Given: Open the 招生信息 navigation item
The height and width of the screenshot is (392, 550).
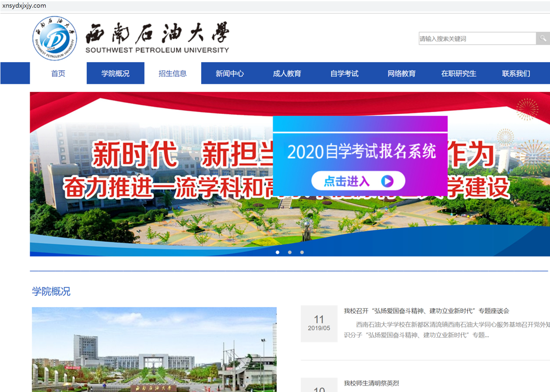Looking at the screenshot, I should click(172, 73).
